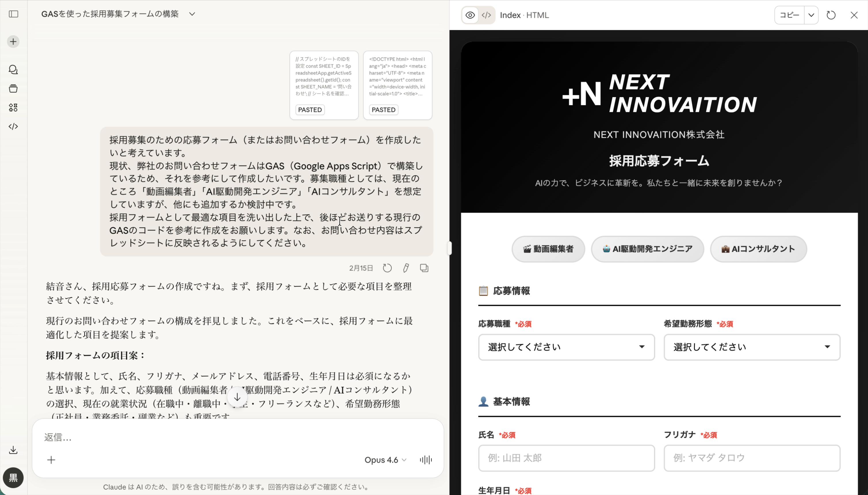
Task: Switch to the code view toggle
Action: 486,15
